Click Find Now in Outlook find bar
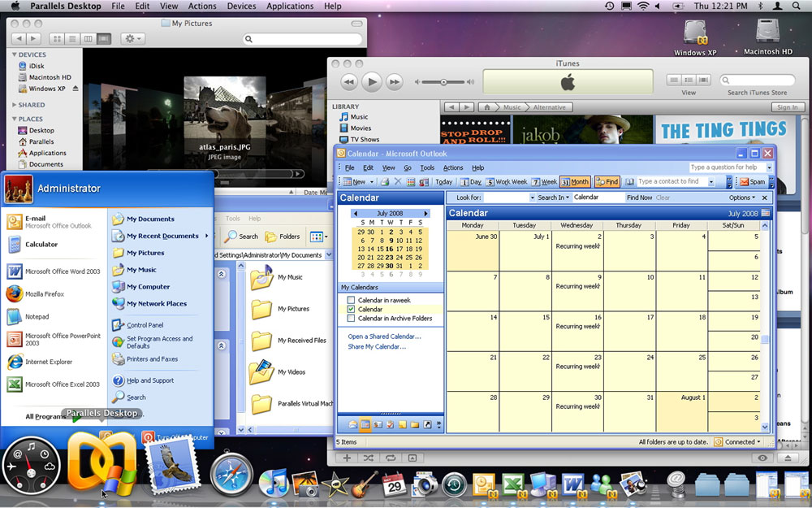The width and height of the screenshot is (812, 508). [639, 198]
